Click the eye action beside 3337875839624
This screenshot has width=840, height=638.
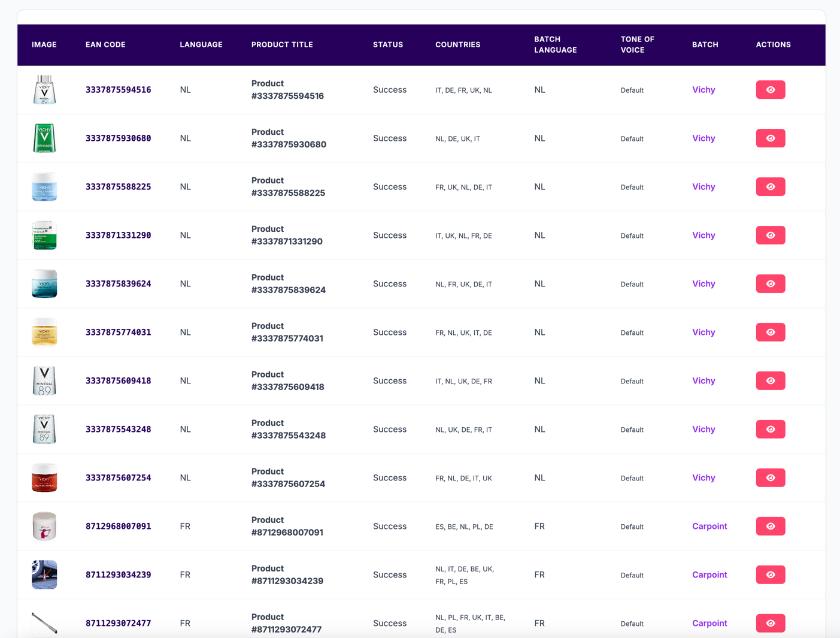coord(770,283)
